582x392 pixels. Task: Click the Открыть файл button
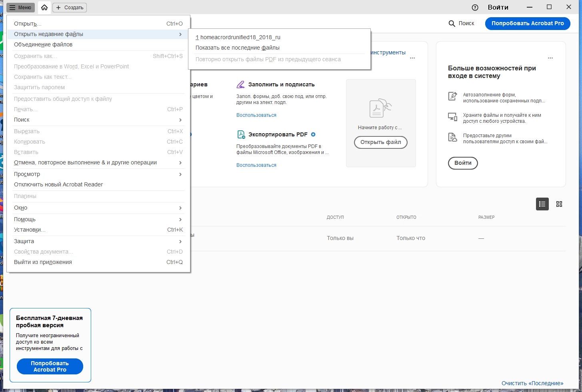coord(381,142)
